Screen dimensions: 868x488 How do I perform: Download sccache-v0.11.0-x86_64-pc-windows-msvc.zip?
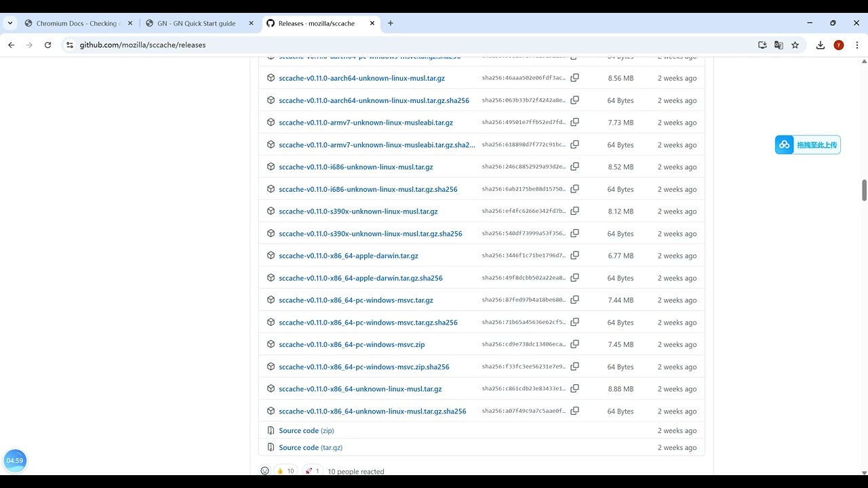click(x=351, y=344)
